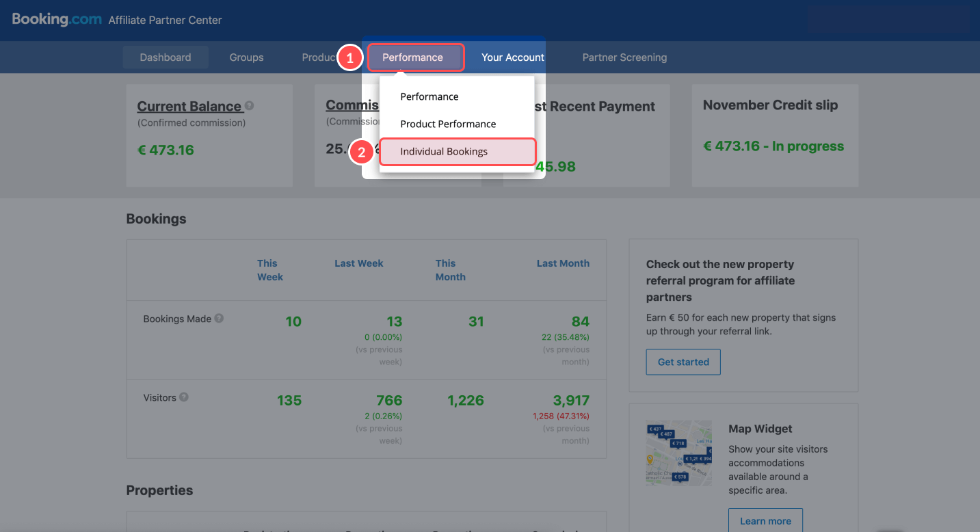Click November Credit slip heading
Viewport: 980px width, 532px height.
coord(770,105)
